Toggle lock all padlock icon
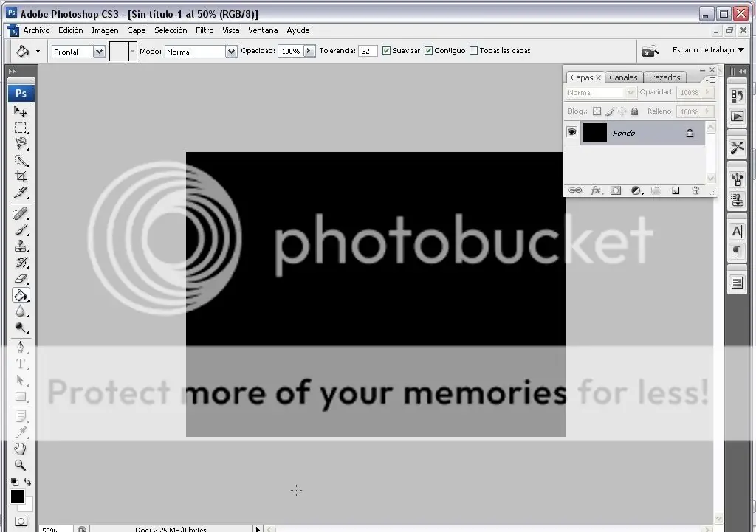The width and height of the screenshot is (756, 532). [x=634, y=111]
